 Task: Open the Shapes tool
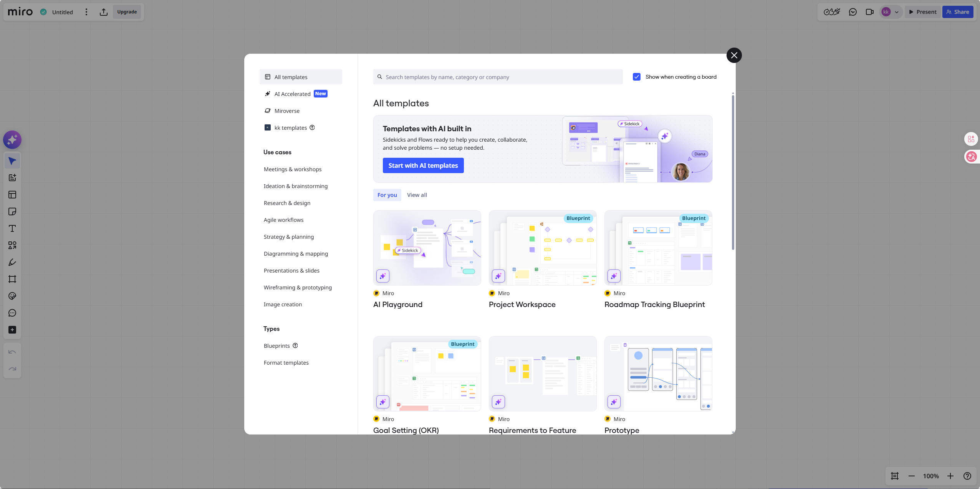(12, 245)
